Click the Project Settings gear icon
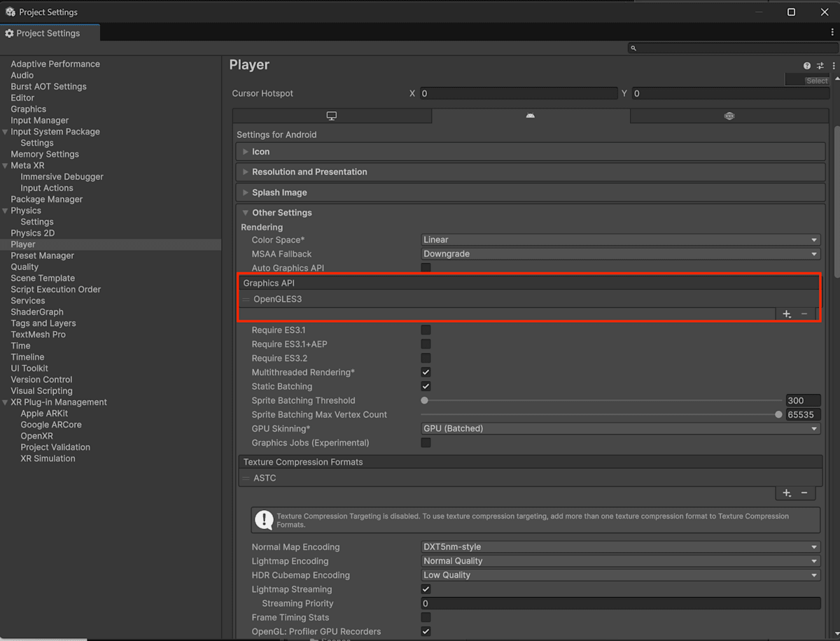The height and width of the screenshot is (641, 840). 9,33
